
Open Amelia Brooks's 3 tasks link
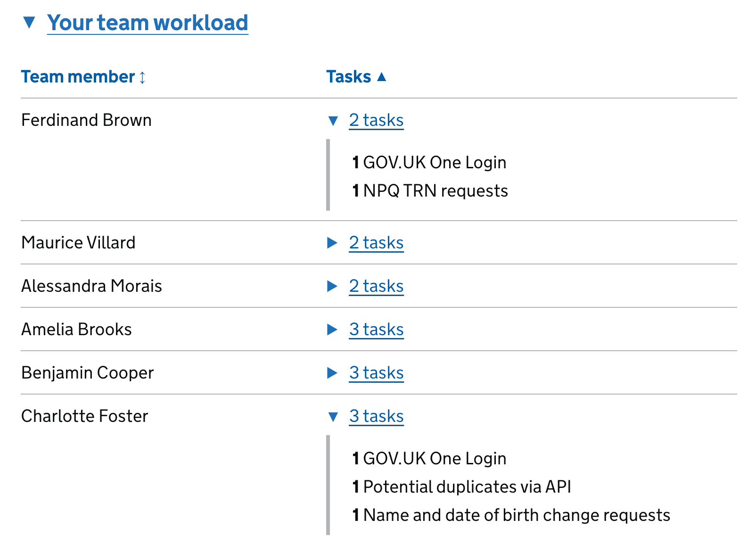pos(376,330)
